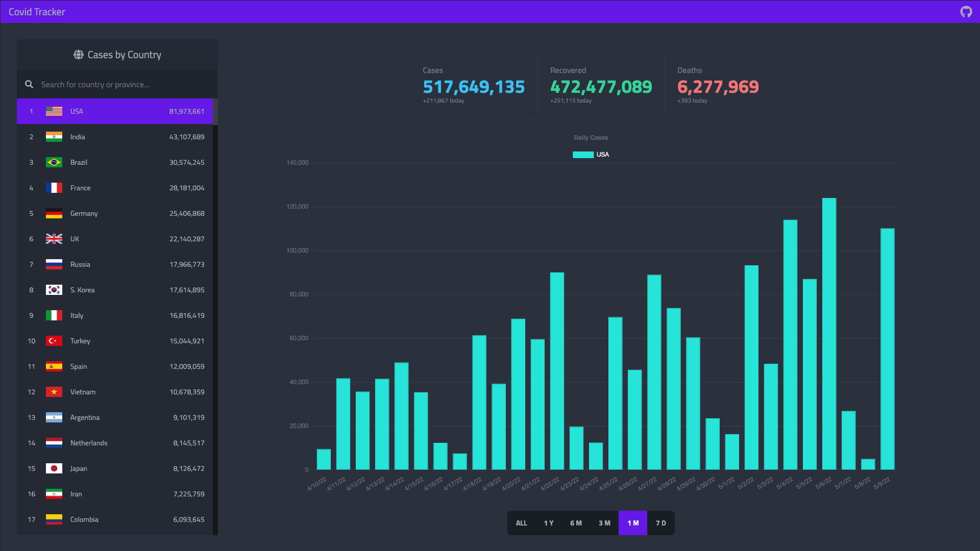Click the Brazil flag icon

54,162
